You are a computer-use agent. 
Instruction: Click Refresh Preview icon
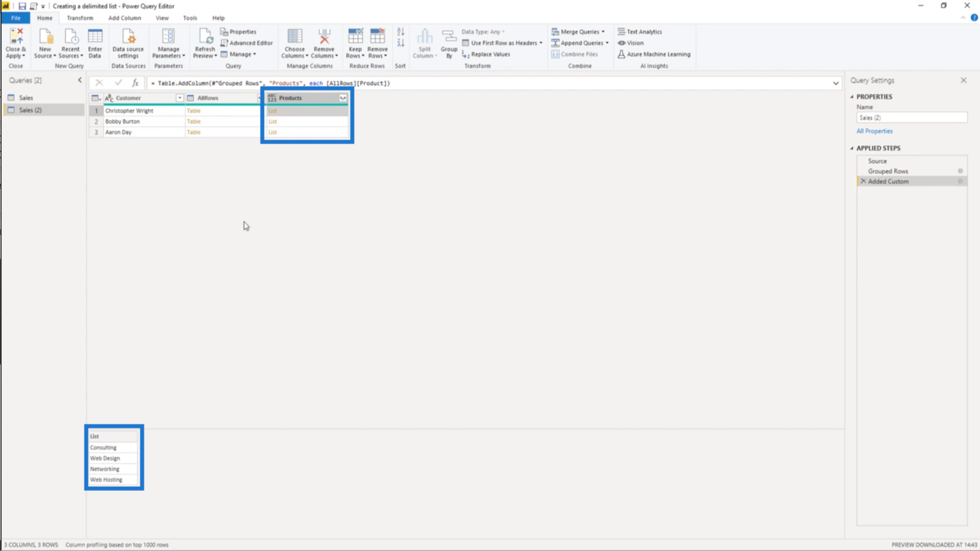pos(205,36)
